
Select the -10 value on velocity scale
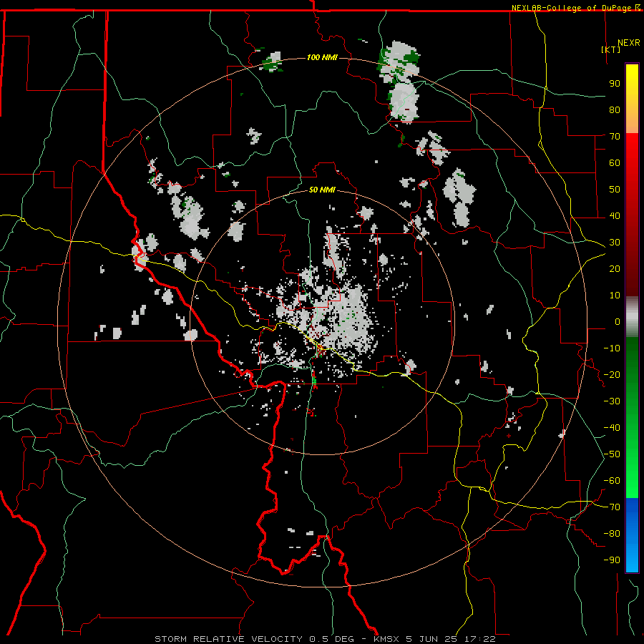click(x=612, y=348)
